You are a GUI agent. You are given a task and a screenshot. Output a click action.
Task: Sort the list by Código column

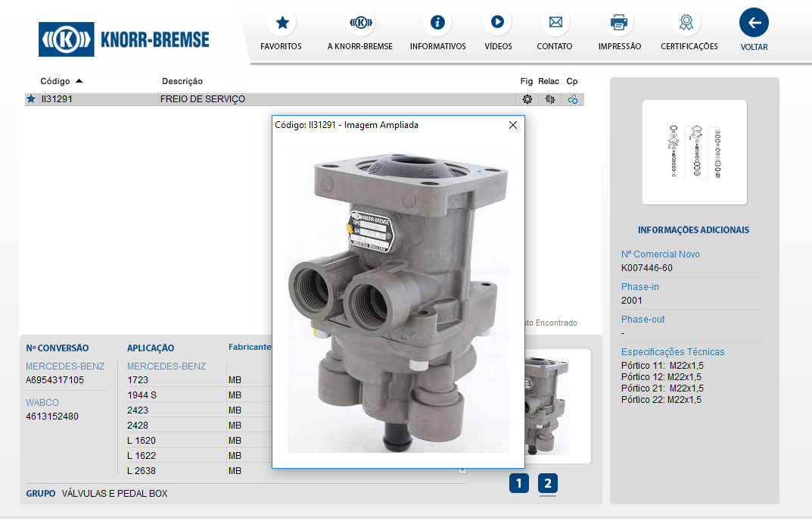tap(55, 81)
